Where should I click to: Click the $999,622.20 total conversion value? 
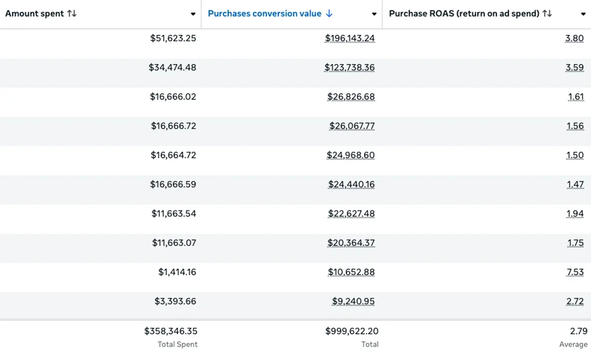[x=352, y=331]
